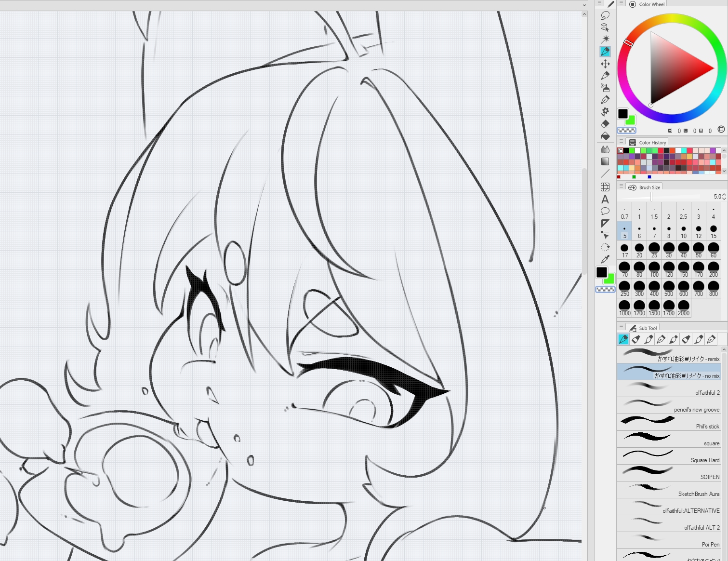Select the Gradient tool

click(605, 161)
